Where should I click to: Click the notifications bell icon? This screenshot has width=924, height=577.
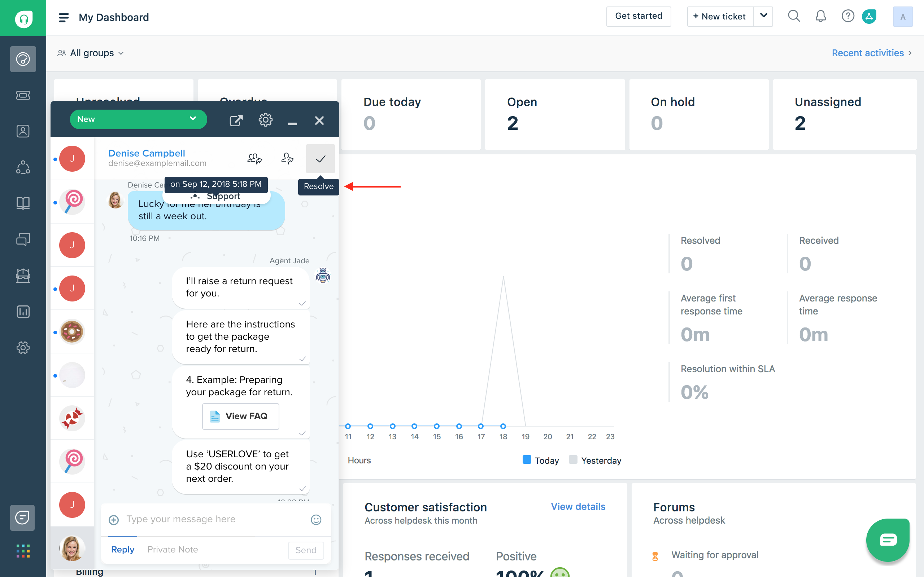820,17
